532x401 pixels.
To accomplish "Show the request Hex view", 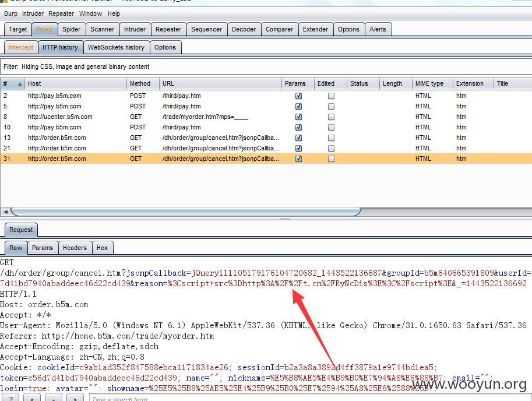I will (102, 248).
